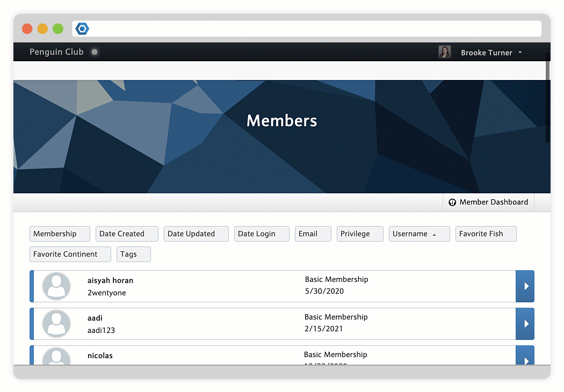Sort members by Date Created

[127, 234]
